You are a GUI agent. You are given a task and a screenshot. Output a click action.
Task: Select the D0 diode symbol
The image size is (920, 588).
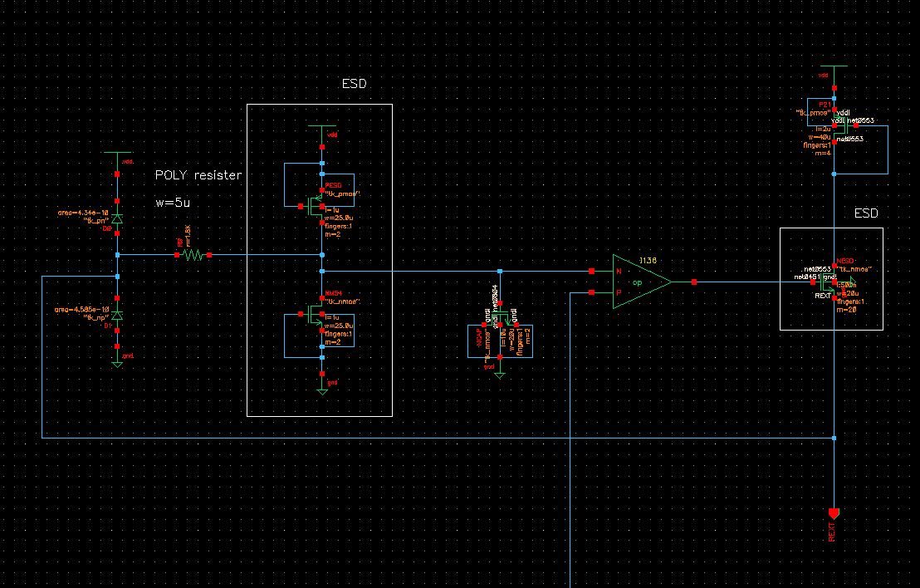[117, 219]
